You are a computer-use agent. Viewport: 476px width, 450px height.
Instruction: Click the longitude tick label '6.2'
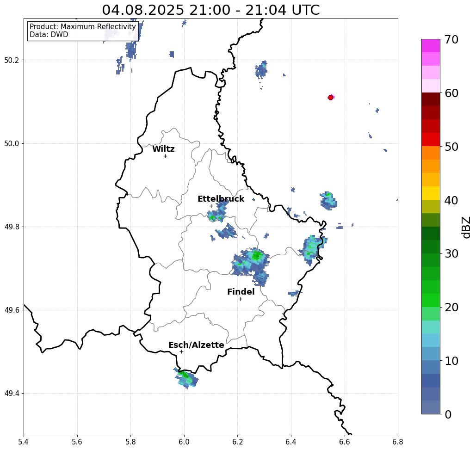pyautogui.click(x=237, y=442)
